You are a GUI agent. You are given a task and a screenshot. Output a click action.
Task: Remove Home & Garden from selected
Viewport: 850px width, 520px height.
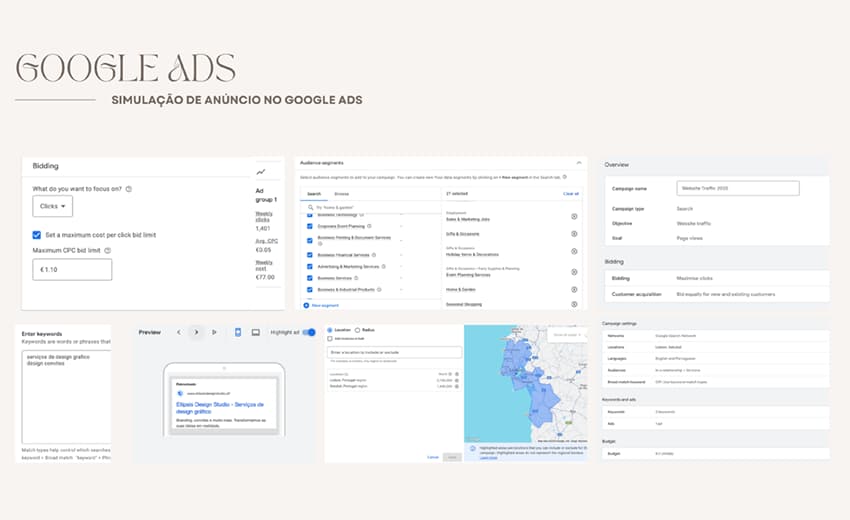coord(574,290)
